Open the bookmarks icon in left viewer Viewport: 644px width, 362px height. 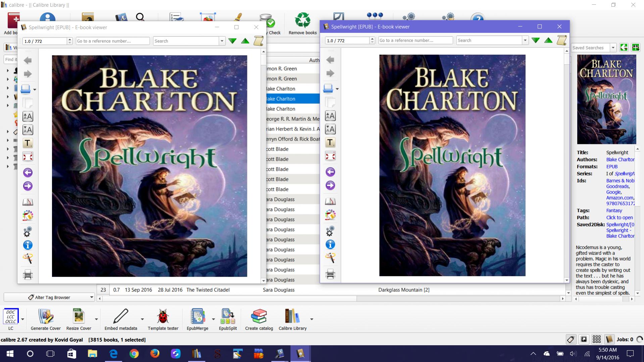[28, 202]
